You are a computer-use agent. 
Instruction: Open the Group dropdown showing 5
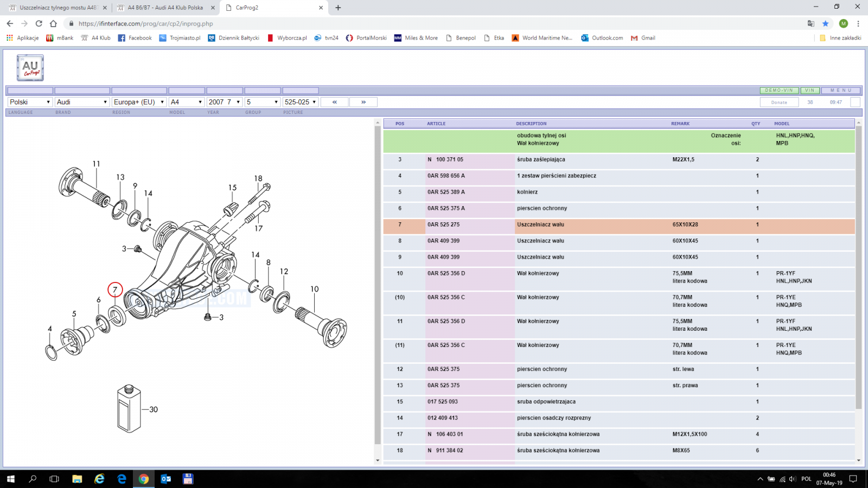coord(263,102)
